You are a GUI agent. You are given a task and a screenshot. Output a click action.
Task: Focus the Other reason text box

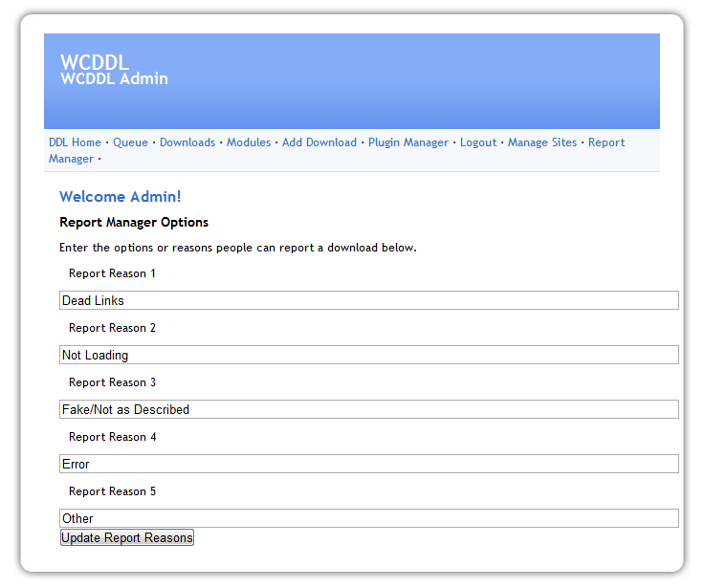tap(368, 518)
